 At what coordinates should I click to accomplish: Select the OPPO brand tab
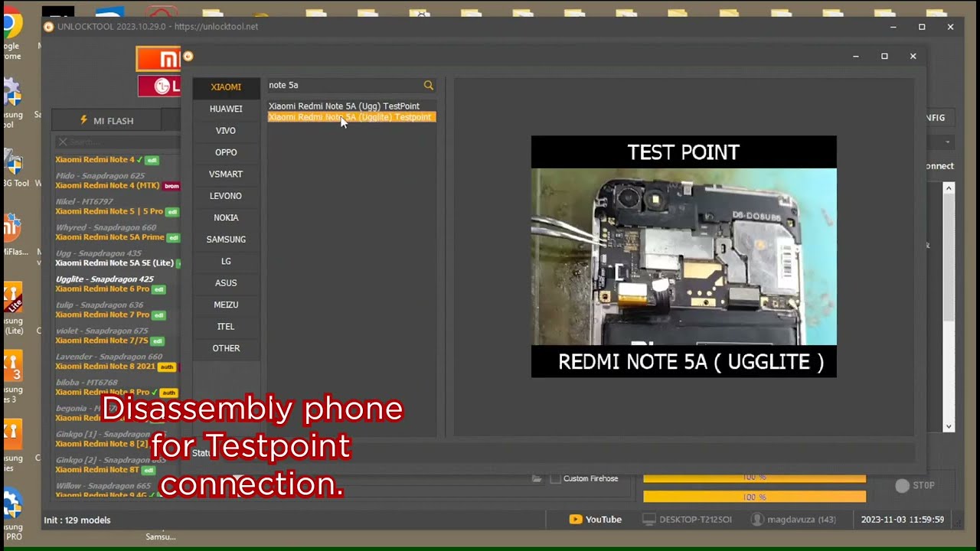(x=226, y=152)
